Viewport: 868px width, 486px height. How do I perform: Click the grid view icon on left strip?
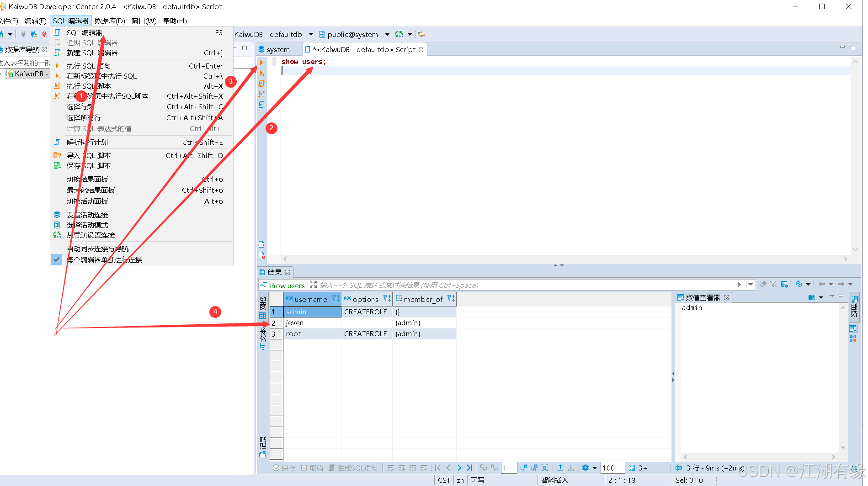[x=263, y=315]
